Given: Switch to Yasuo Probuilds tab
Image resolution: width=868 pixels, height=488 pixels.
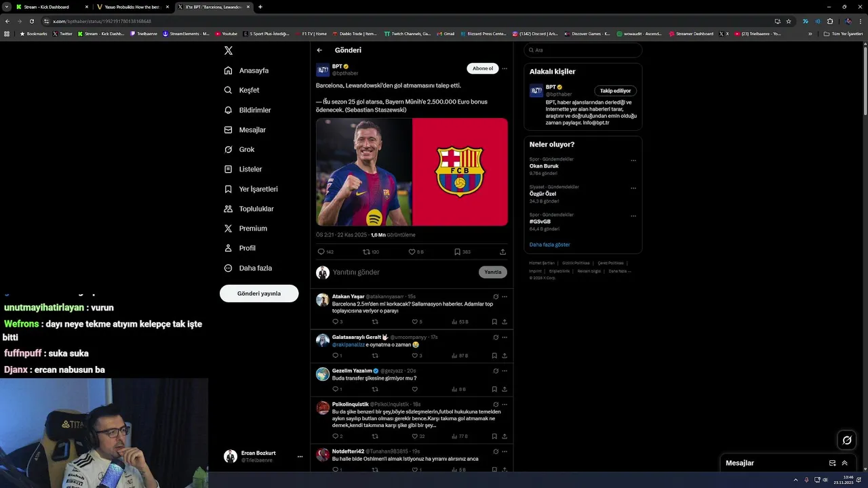Looking at the screenshot, I should (132, 7).
